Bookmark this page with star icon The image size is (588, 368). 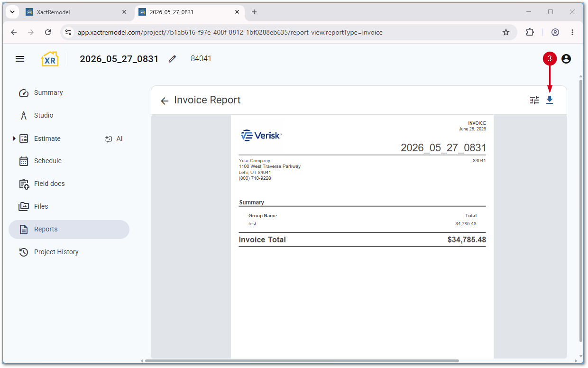click(x=506, y=32)
